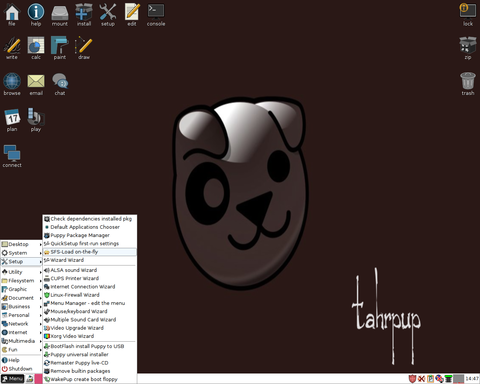
Task: Launch the console terminal icon
Action: click(x=156, y=14)
